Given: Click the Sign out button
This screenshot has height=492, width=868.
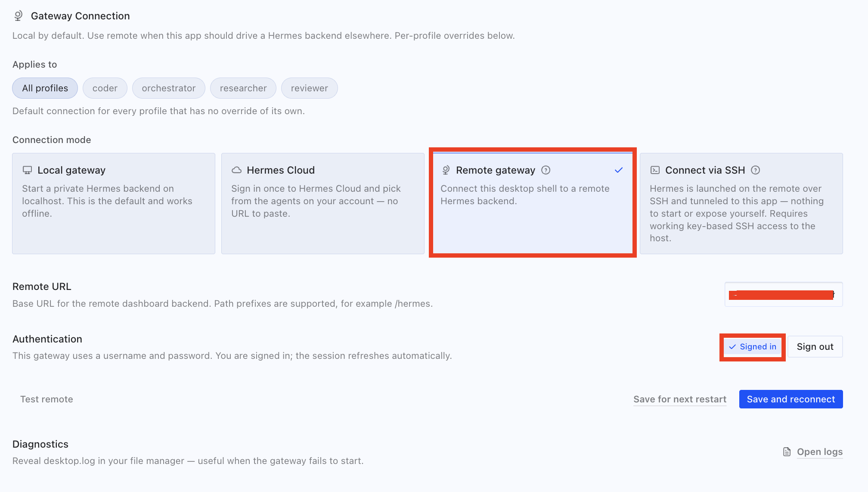Looking at the screenshot, I should click(x=815, y=347).
